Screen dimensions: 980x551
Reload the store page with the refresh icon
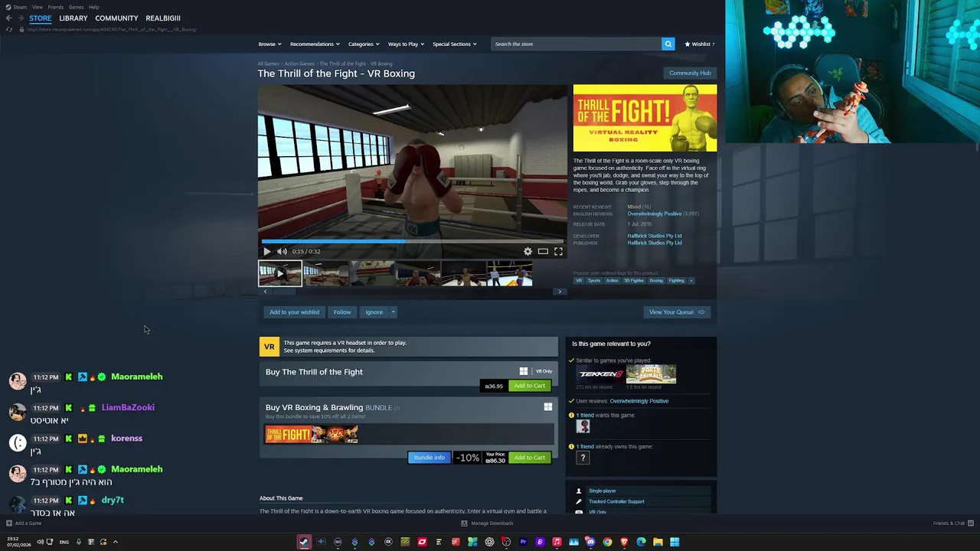click(9, 29)
